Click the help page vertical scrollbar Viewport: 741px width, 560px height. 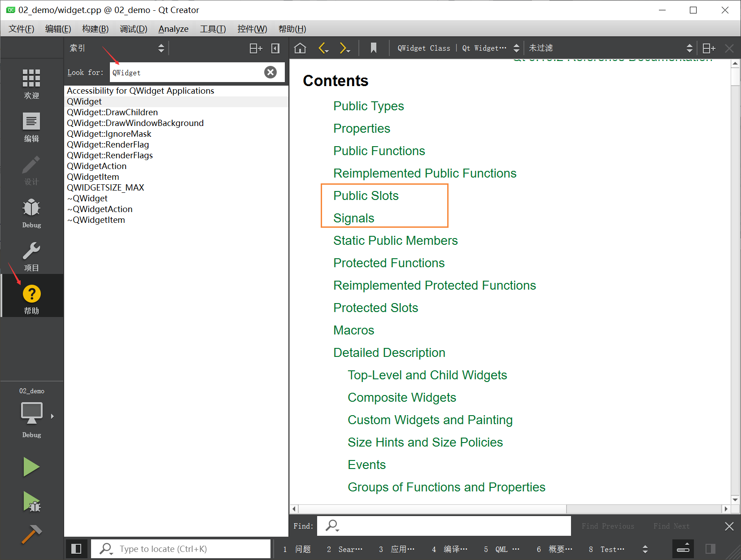pos(735,282)
